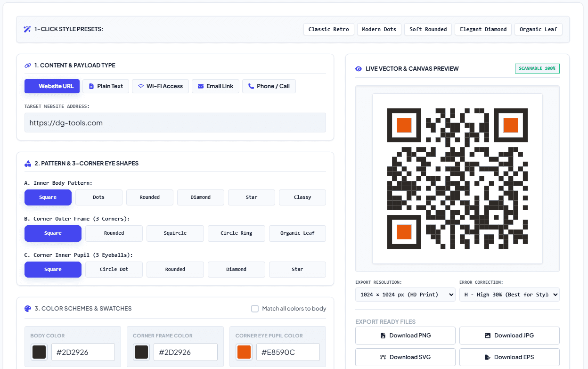Choose Circle Ring corner outer frame
The width and height of the screenshot is (588, 369).
(x=237, y=233)
